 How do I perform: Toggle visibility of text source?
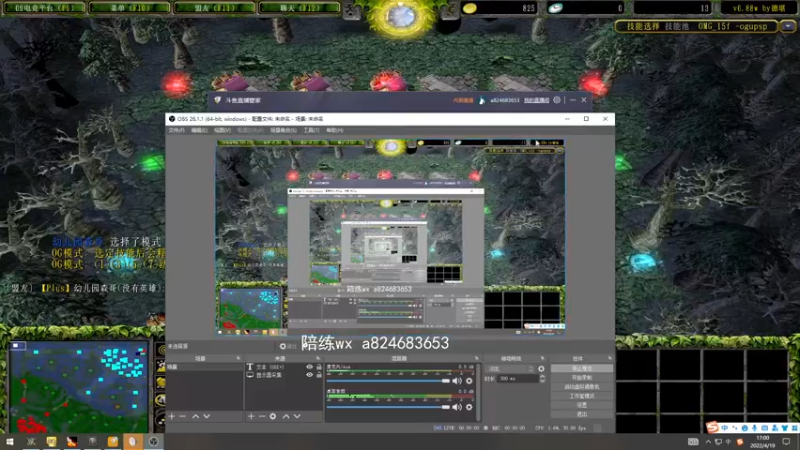pos(309,367)
